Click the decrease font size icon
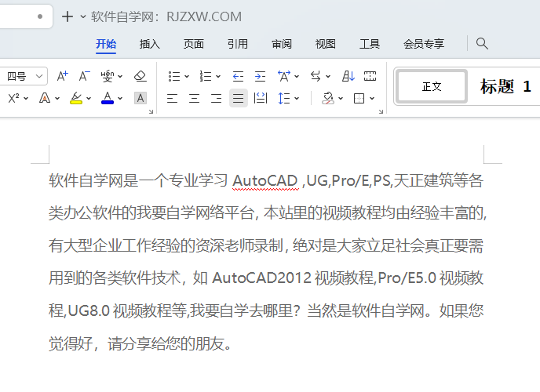Viewport: 540px width, 392px height. (x=85, y=76)
